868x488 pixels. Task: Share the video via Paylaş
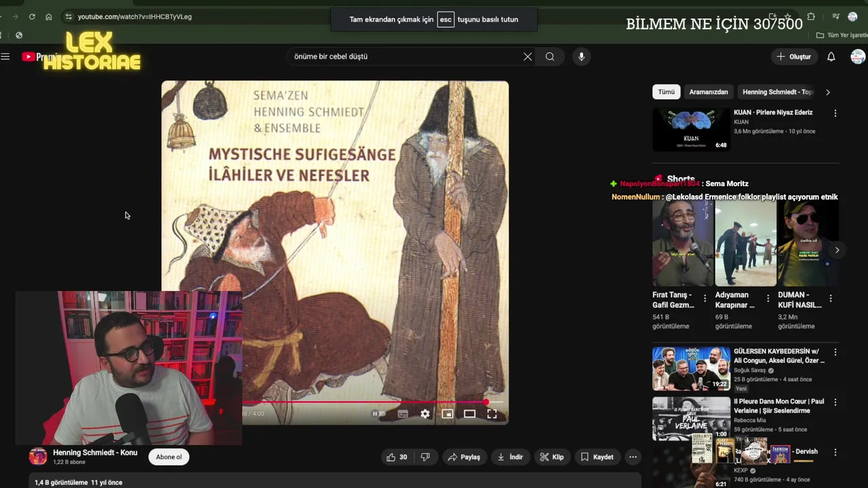464,457
